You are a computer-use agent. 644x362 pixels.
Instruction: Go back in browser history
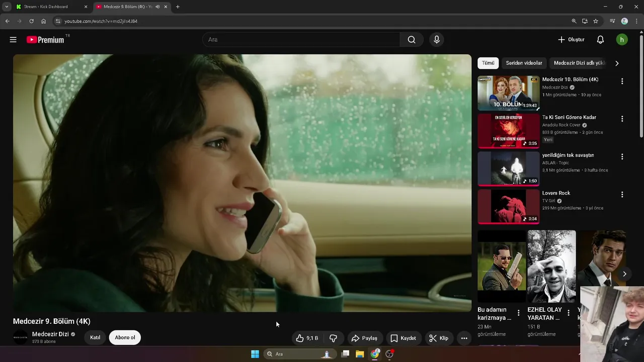click(x=7, y=21)
